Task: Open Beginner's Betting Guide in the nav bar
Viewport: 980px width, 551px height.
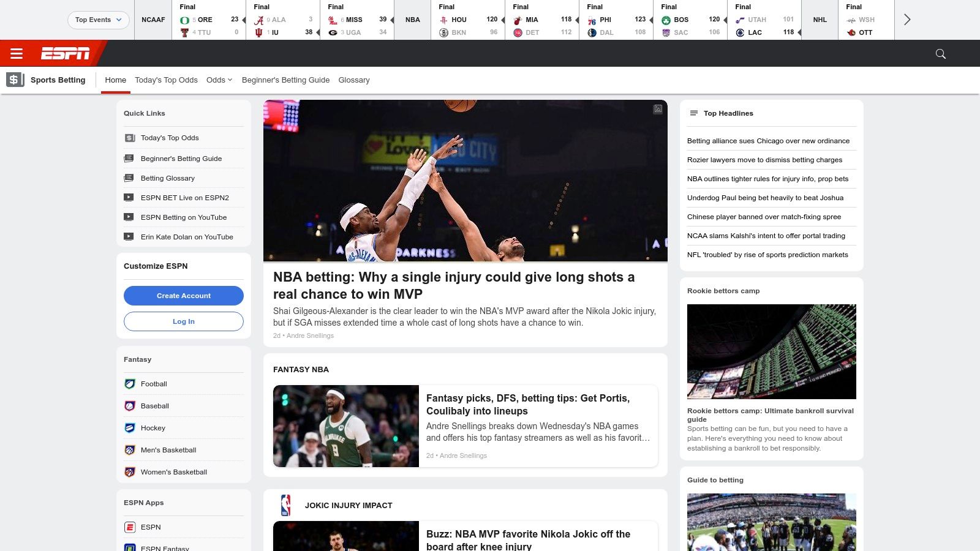Action: (x=285, y=80)
